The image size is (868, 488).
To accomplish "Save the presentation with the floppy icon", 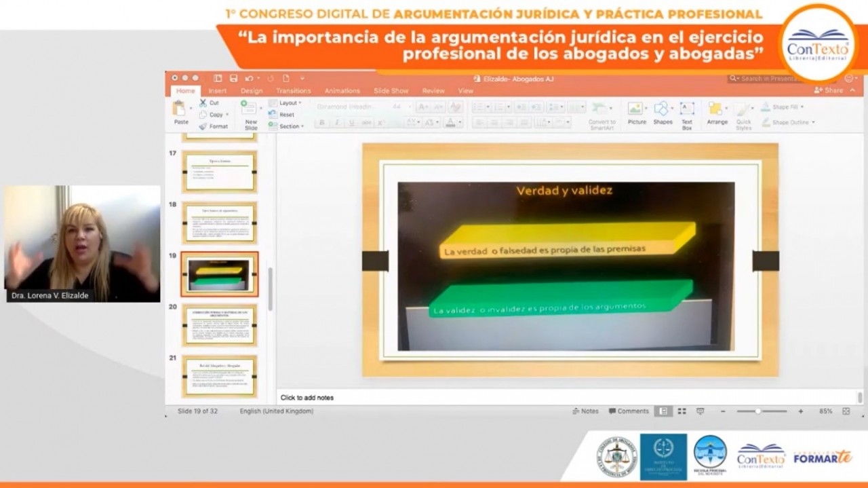I will tap(233, 78).
